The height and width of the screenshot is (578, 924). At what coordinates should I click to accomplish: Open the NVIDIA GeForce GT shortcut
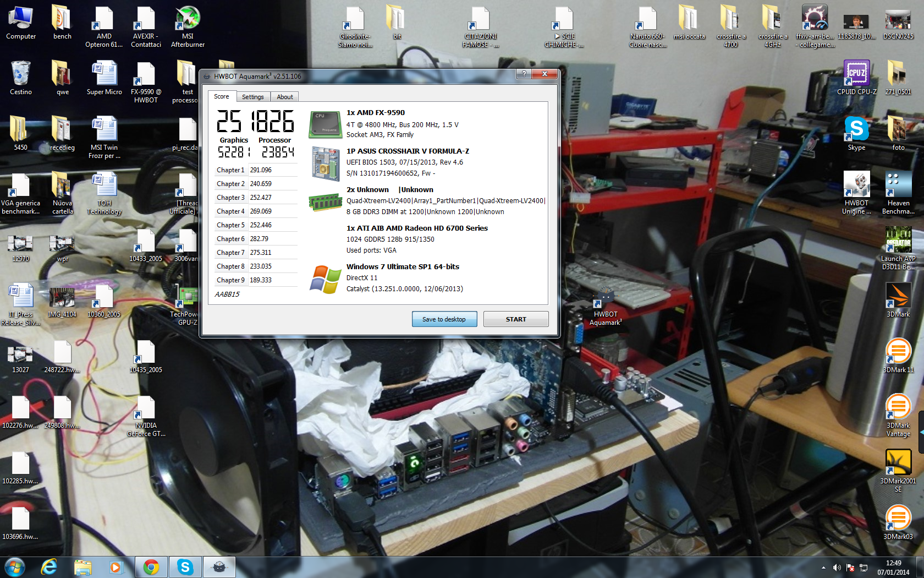146,416
